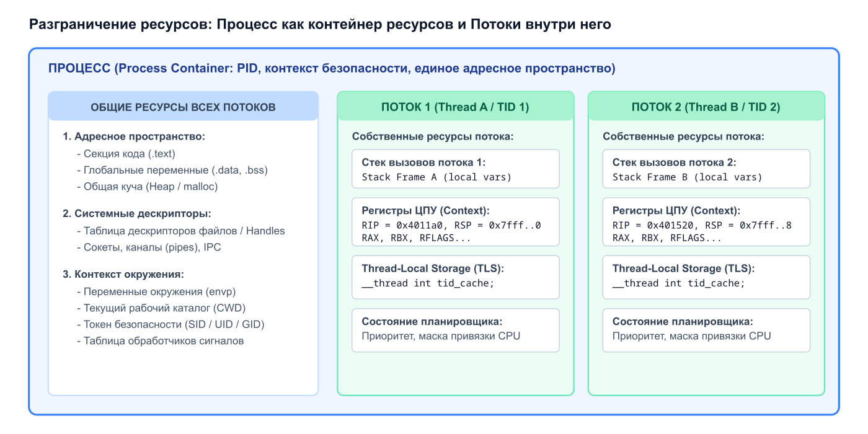
Task: Click "Таблица обработчиков сигналов" line
Action: 160,340
